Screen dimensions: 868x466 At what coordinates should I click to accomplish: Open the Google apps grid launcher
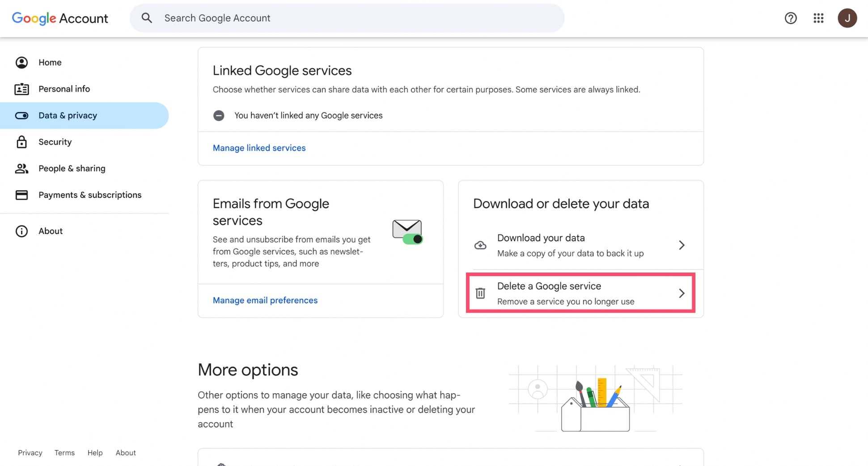pos(818,18)
